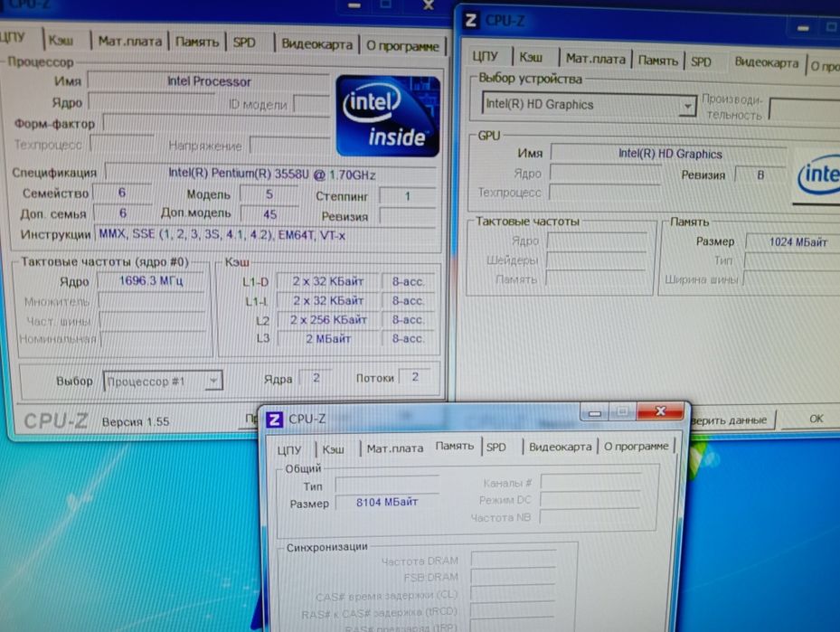
Task: Click the core speed value 1696.3 МГц
Action: 151,280
